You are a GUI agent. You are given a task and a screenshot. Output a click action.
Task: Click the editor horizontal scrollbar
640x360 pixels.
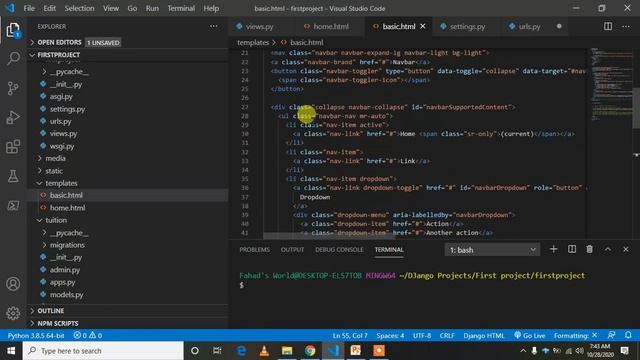tap(329, 236)
